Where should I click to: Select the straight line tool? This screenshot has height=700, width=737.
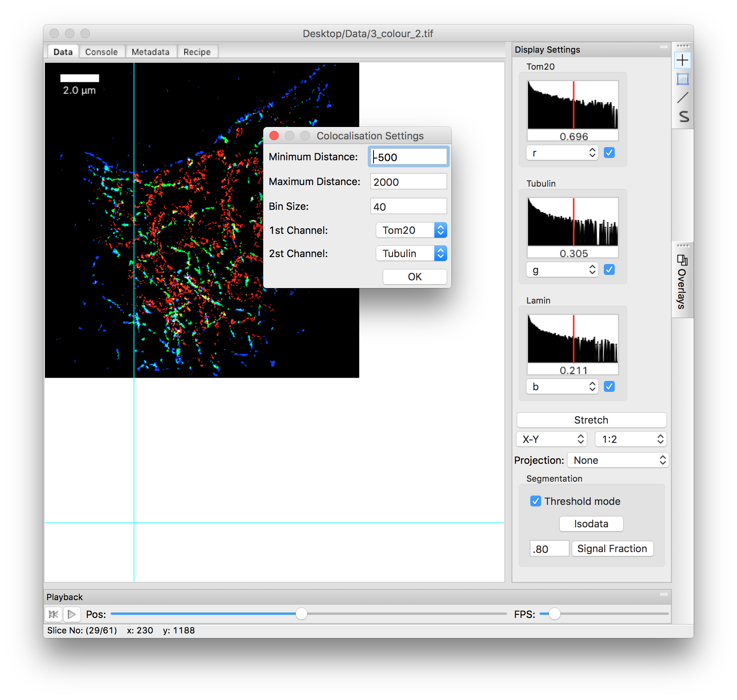[x=682, y=98]
